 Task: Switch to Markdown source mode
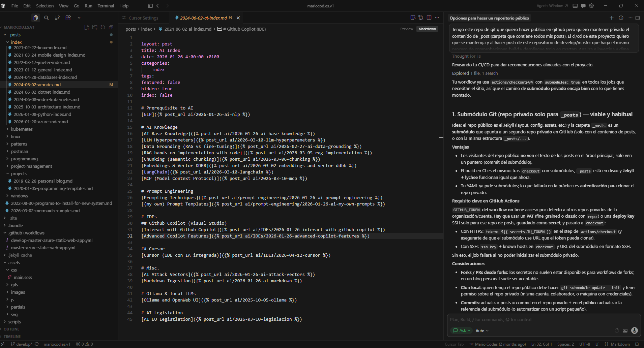427,29
